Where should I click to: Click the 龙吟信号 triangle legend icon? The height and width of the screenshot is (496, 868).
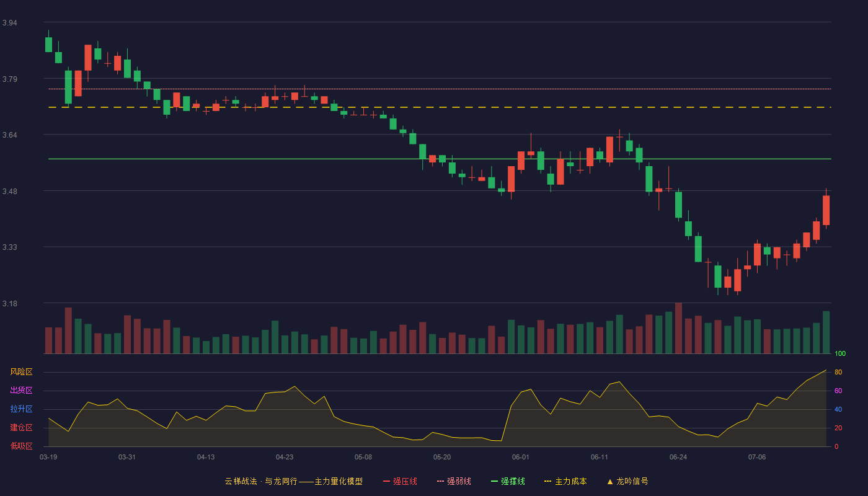[x=610, y=481]
